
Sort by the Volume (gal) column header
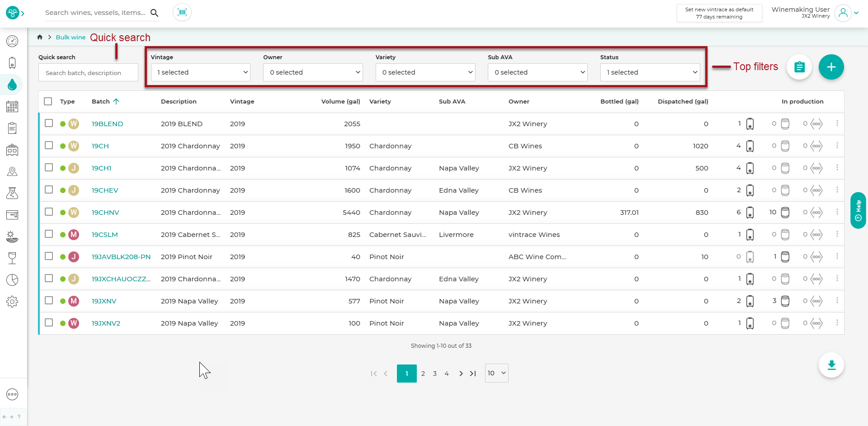[x=340, y=101]
